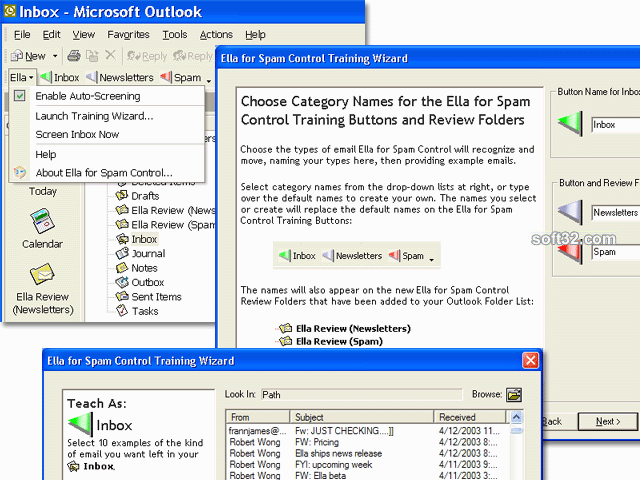The width and height of the screenshot is (640, 480).
Task: Open Ella toolbar options arrow after Spam
Action: pyautogui.click(x=208, y=78)
